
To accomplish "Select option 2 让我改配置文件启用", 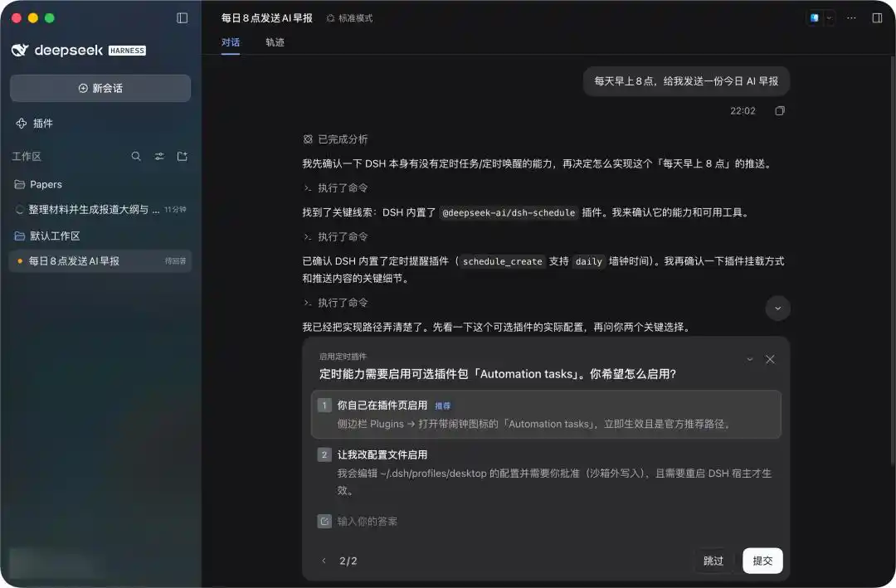I will [x=546, y=472].
